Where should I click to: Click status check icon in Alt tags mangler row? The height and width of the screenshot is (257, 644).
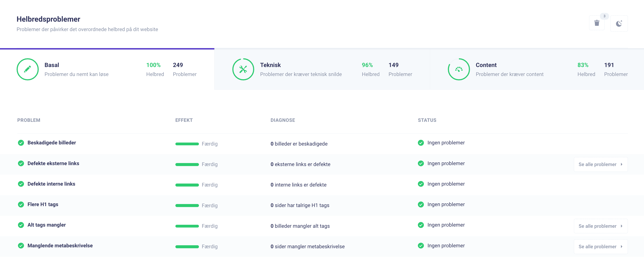click(x=421, y=225)
